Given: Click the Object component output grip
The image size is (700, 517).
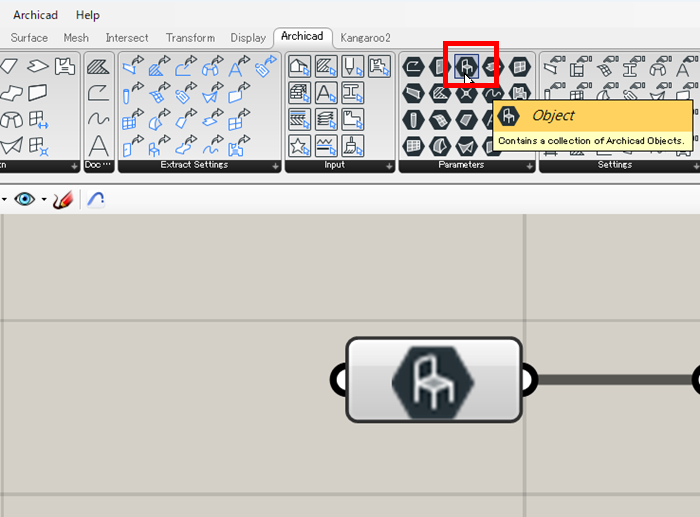Looking at the screenshot, I should pyautogui.click(x=528, y=380).
